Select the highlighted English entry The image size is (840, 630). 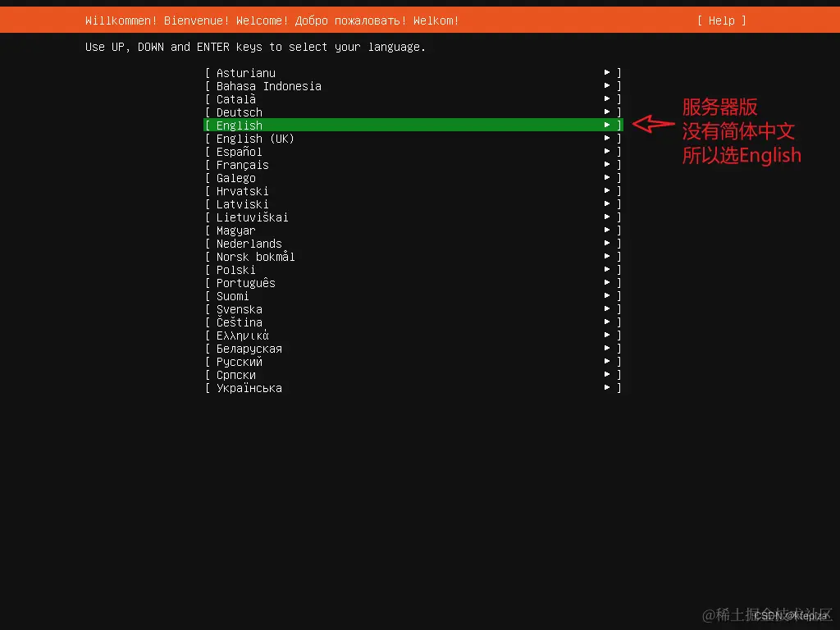point(413,125)
